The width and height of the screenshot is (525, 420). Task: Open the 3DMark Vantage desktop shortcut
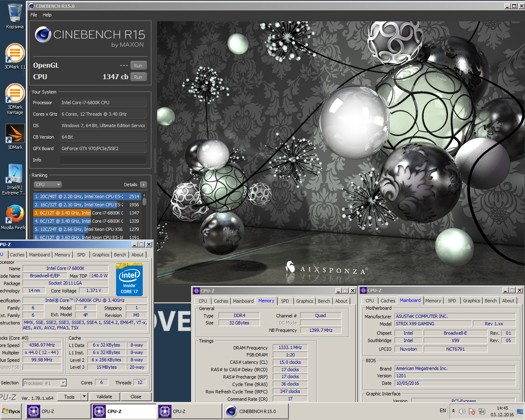[15, 99]
